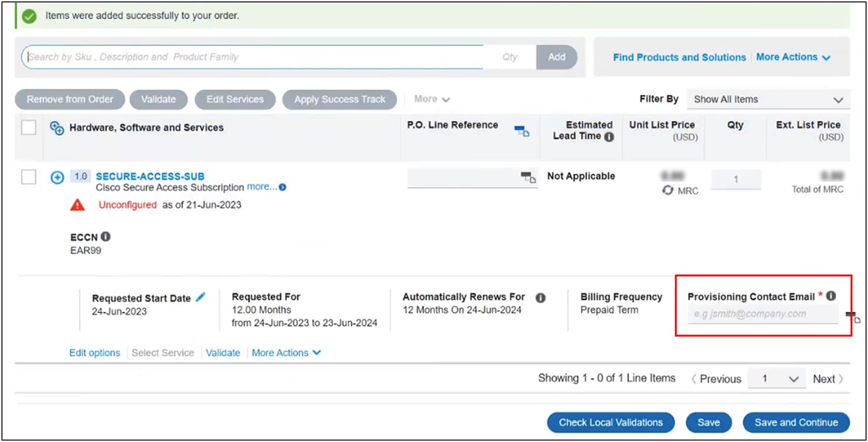
Task: Click the Not Applicable lead time text
Action: pyautogui.click(x=581, y=176)
